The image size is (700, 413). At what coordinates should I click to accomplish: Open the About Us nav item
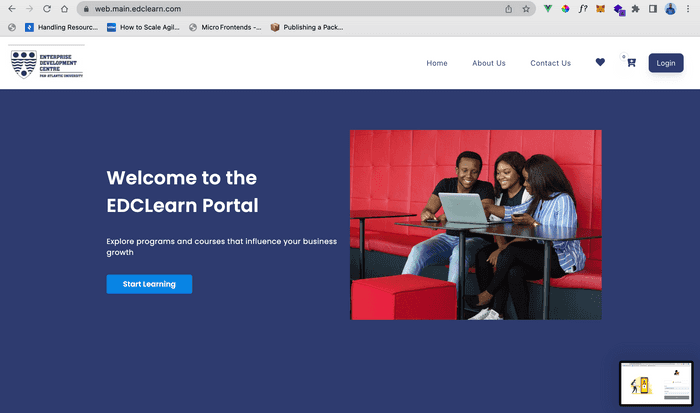click(489, 63)
